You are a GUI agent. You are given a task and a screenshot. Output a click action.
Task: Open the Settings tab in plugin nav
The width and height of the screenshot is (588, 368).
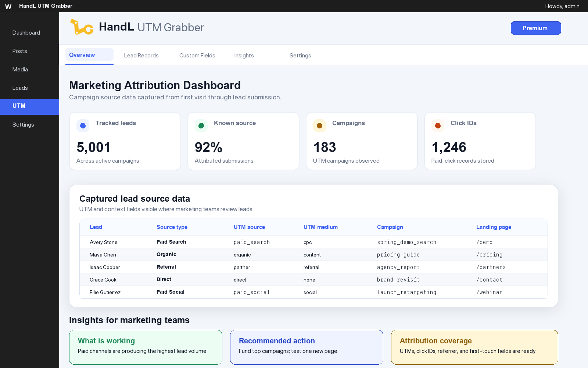pos(300,56)
